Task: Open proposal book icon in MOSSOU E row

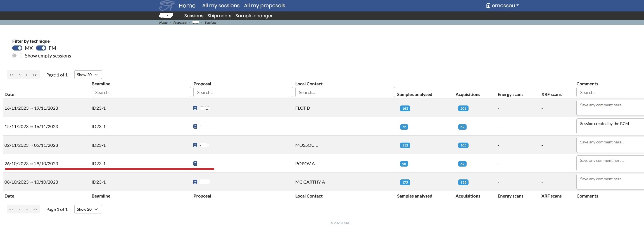Action: pos(195,145)
